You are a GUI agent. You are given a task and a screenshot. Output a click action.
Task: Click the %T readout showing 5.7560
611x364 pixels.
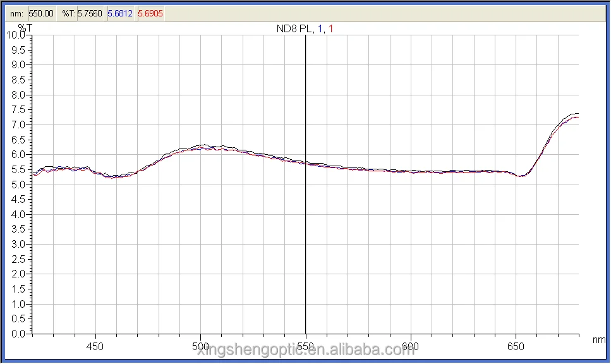point(90,13)
